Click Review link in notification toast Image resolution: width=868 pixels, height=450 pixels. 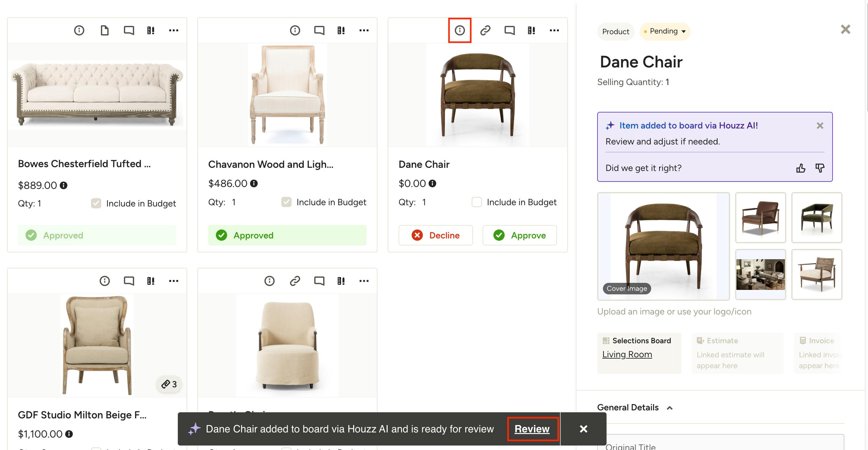[532, 429]
